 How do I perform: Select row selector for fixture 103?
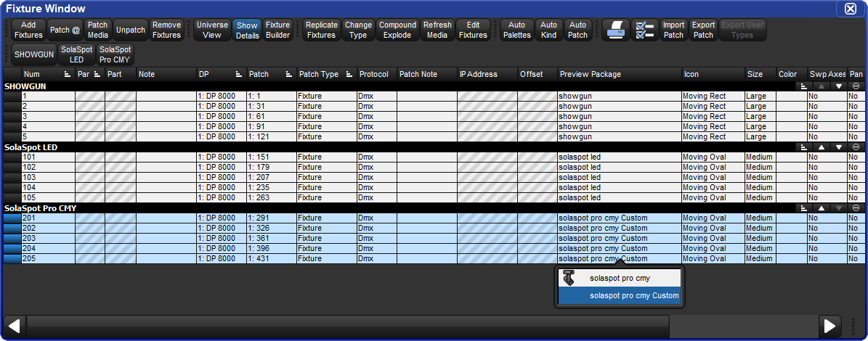pos(12,178)
